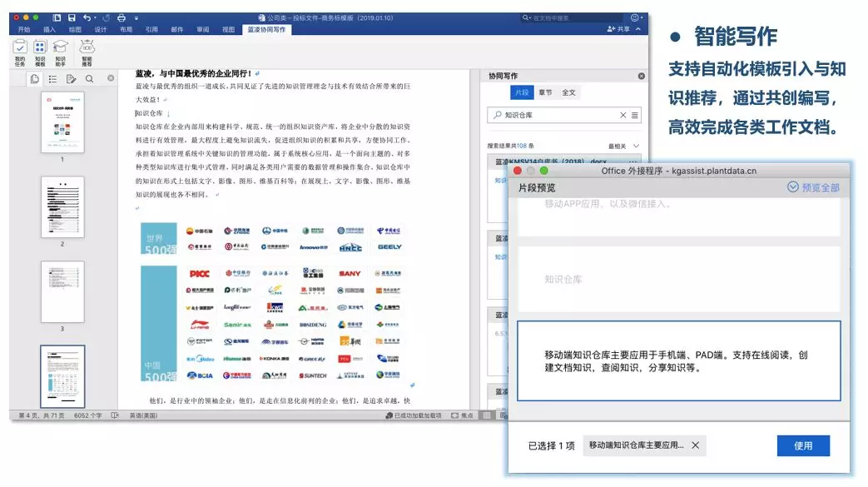This screenshot has height=487, width=868.
Task: Click 预览全部 in the preview window
Action: (813, 187)
